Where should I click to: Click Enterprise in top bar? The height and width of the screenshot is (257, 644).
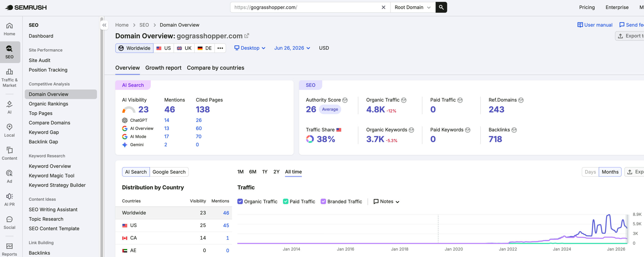tap(617, 7)
